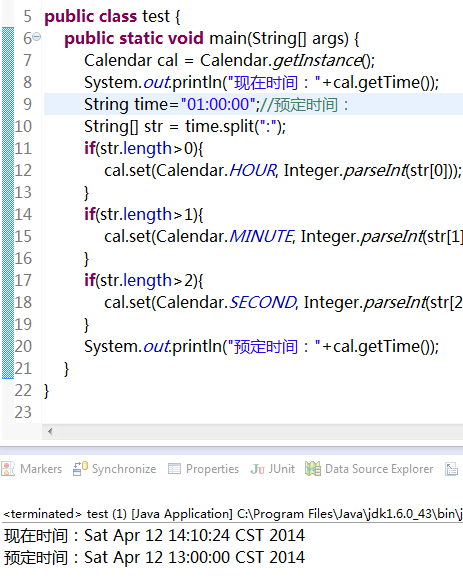This screenshot has height=585, width=463.
Task: Click the Markers tab icon
Action: (8, 469)
